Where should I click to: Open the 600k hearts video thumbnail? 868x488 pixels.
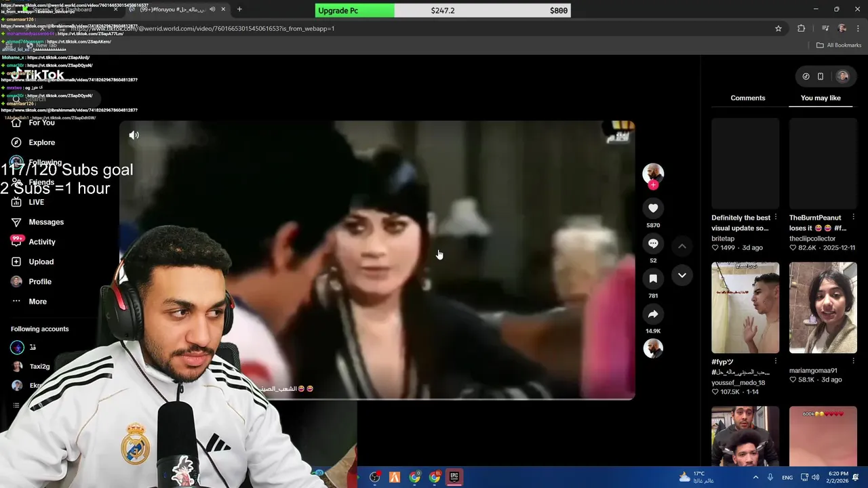823,436
